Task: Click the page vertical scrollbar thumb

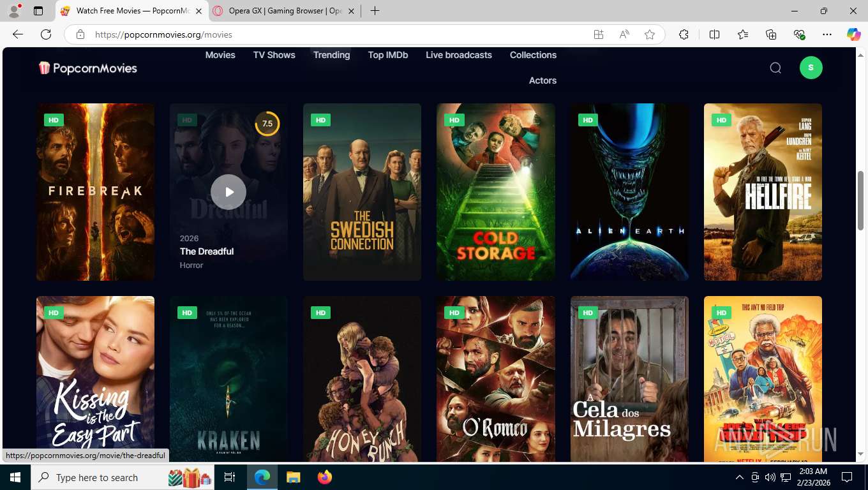Action: tap(861, 200)
